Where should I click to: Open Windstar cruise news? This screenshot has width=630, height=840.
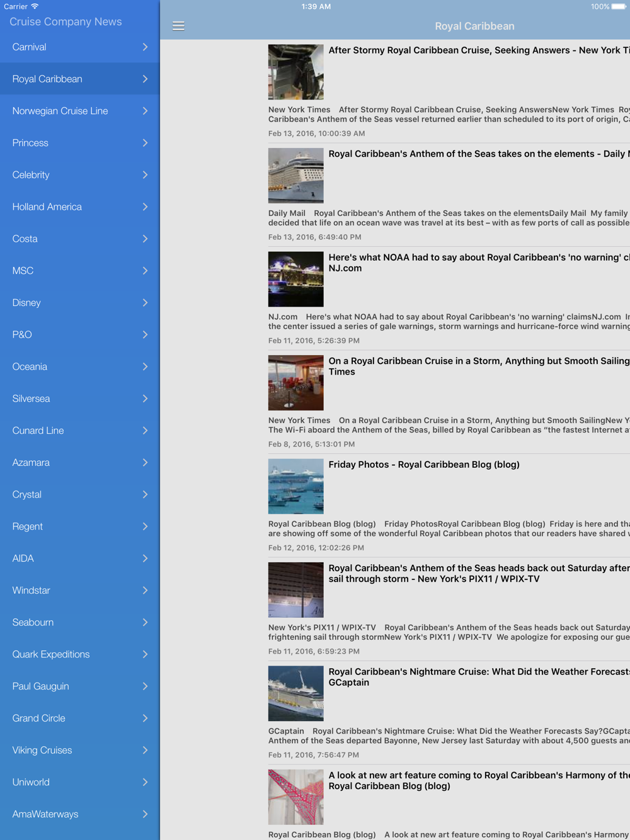(x=80, y=591)
